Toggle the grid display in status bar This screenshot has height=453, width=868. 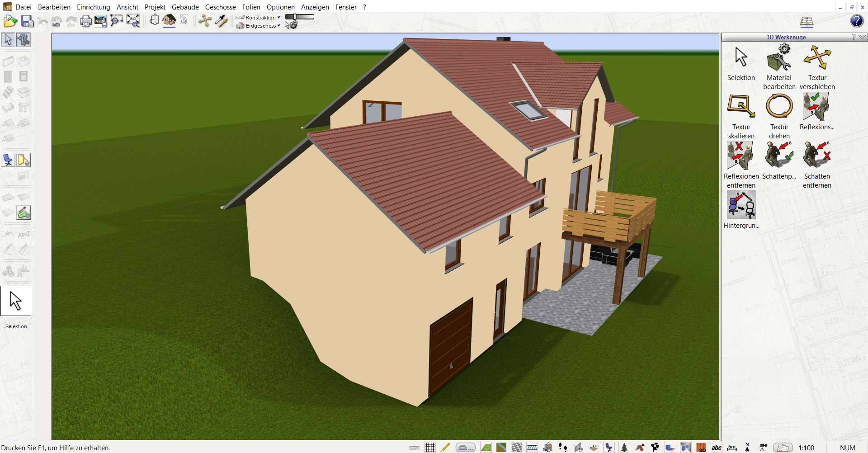430,448
